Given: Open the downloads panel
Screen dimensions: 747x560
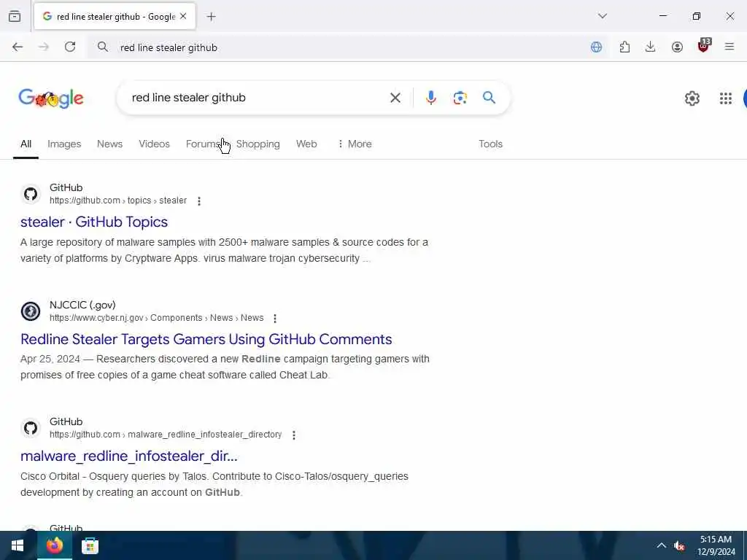Looking at the screenshot, I should pyautogui.click(x=650, y=47).
